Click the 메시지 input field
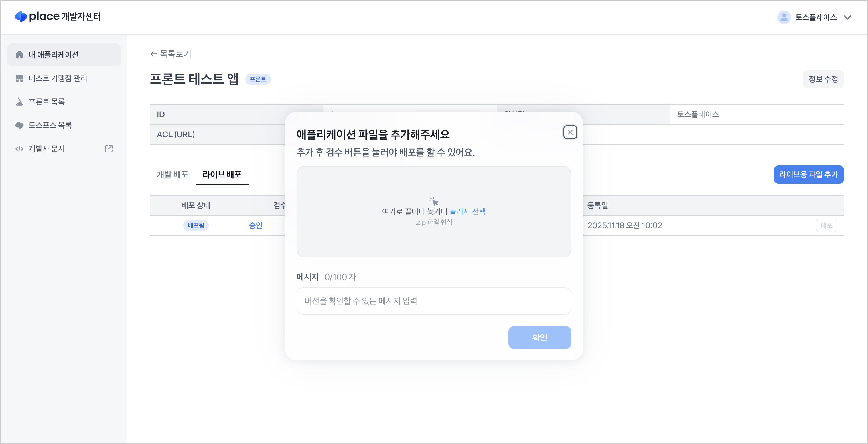868x444 pixels. pyautogui.click(x=434, y=301)
